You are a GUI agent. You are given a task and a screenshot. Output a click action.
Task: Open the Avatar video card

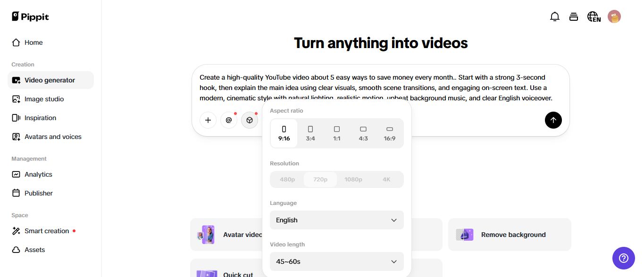point(226,235)
